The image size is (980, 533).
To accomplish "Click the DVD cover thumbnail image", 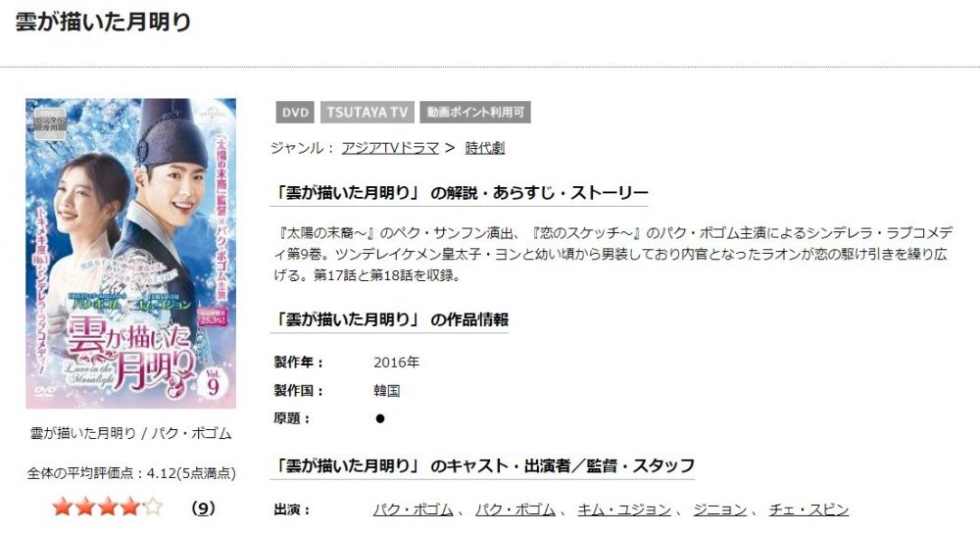I will (130, 253).
